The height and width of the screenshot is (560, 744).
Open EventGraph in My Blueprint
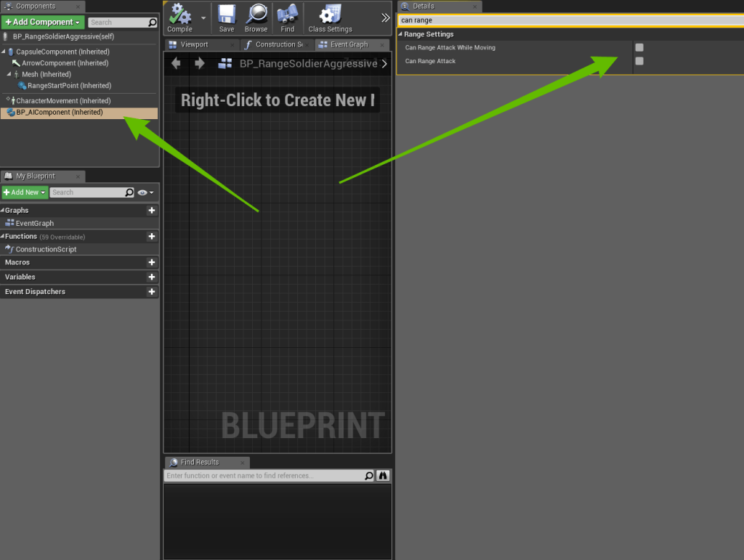point(35,223)
